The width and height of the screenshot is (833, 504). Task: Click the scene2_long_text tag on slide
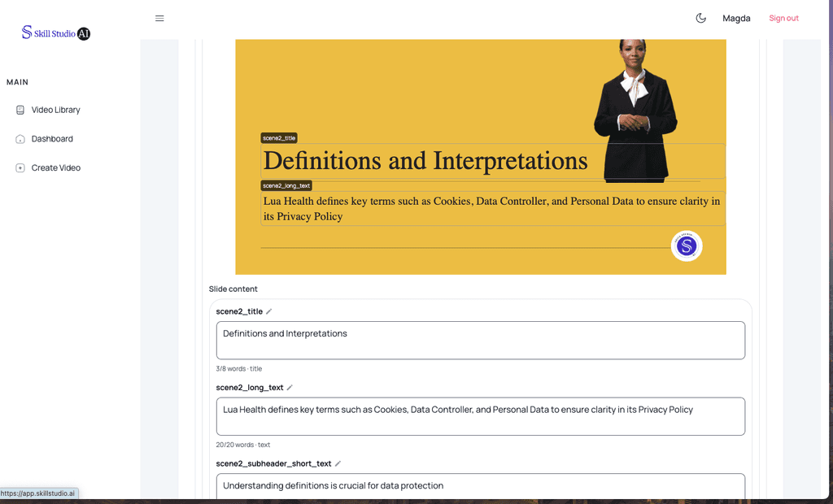(286, 186)
